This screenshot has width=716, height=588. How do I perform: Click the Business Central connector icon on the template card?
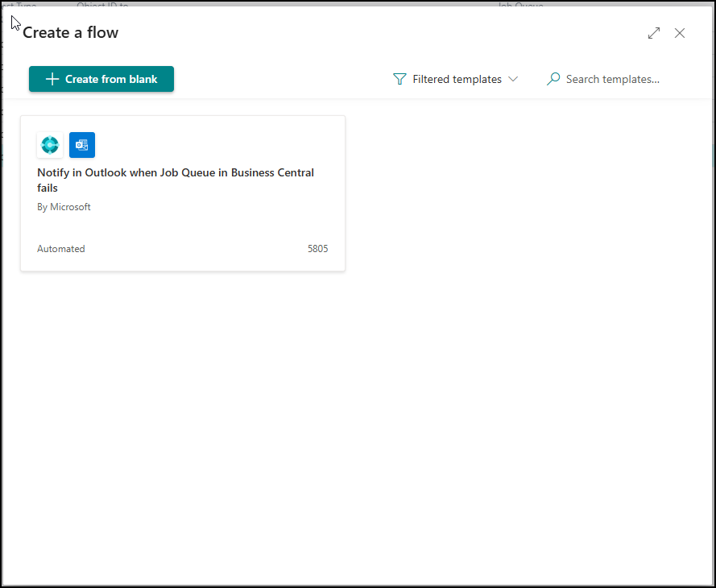49,145
